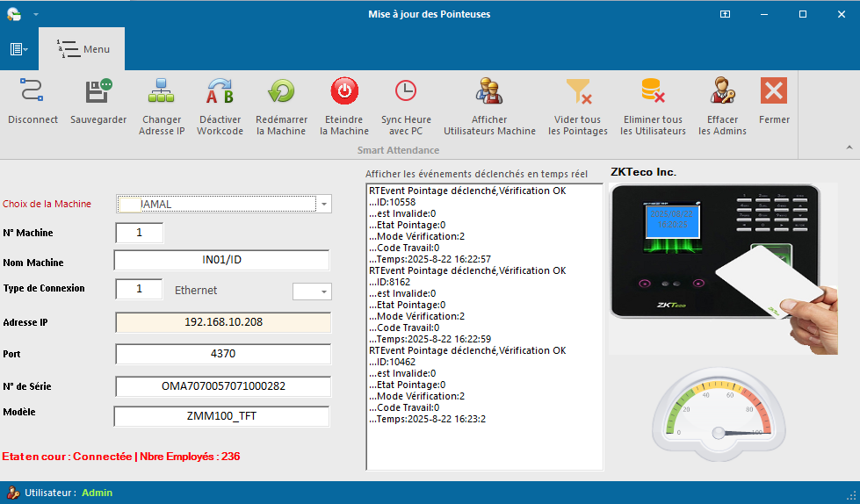Open Changer Adresse IP tool
The width and height of the screenshot is (860, 504).
coord(162,91)
